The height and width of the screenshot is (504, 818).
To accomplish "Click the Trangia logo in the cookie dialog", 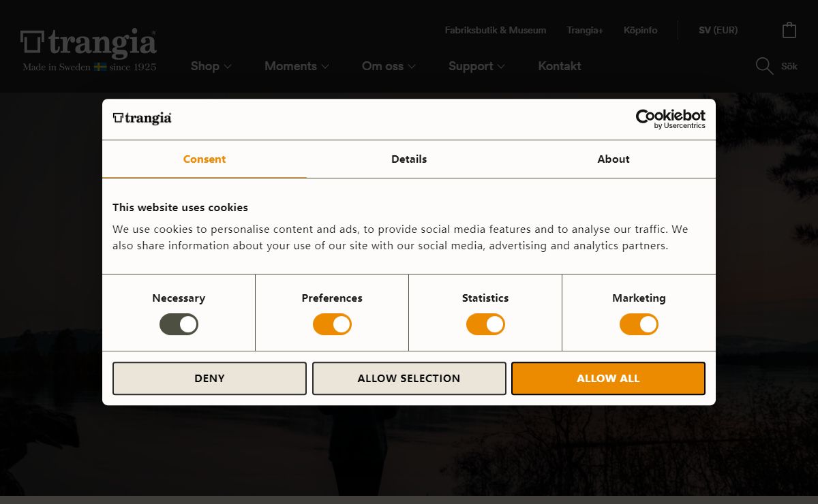I will tap(142, 119).
